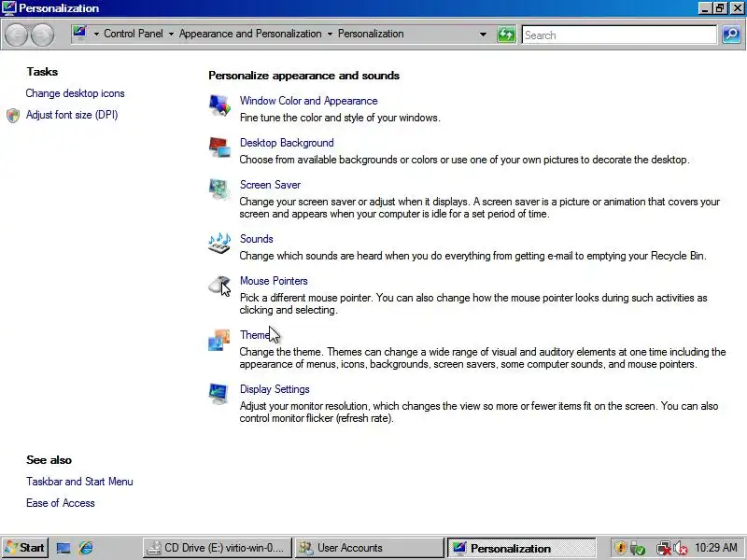Click the muted volume tray icon
The image size is (747, 560).
[681, 549]
